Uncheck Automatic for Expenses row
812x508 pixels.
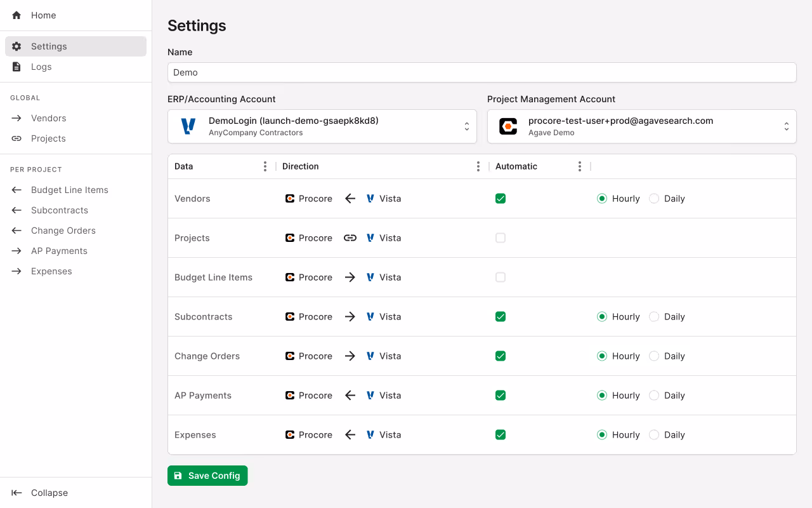(x=501, y=435)
